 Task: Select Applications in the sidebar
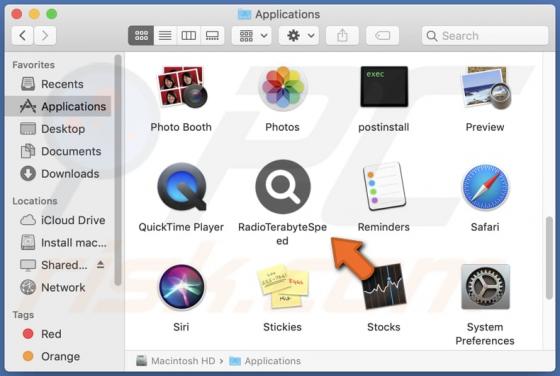coord(59,106)
